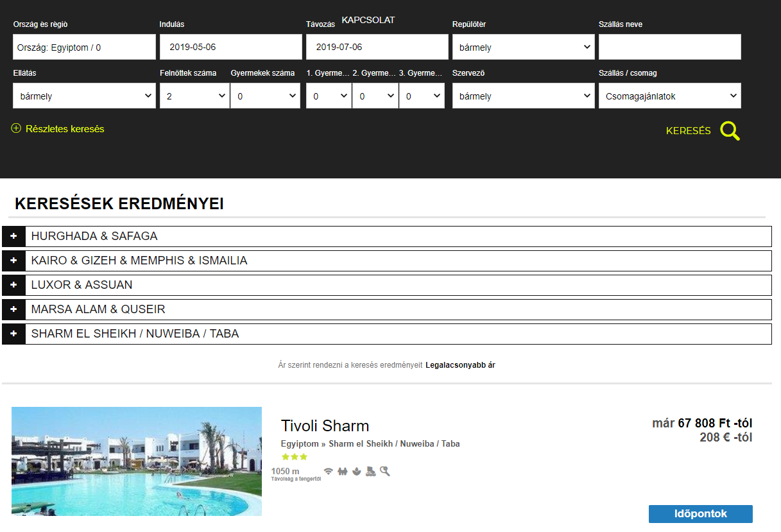Open the Repülőtér dropdown
This screenshot has height=532, width=781.
pos(524,47)
